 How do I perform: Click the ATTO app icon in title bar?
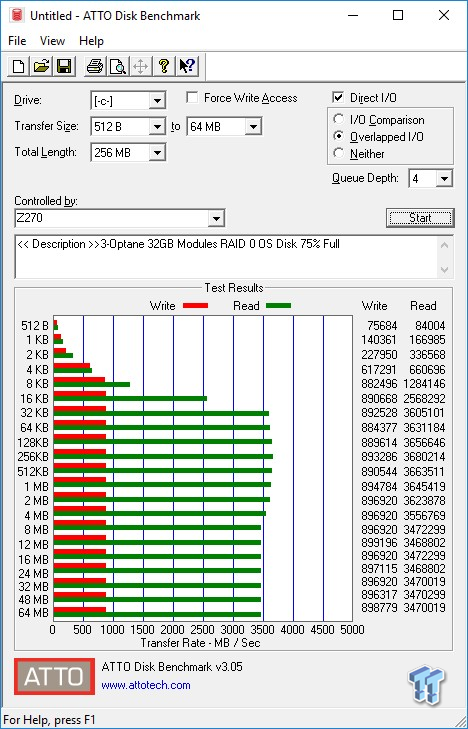17,15
